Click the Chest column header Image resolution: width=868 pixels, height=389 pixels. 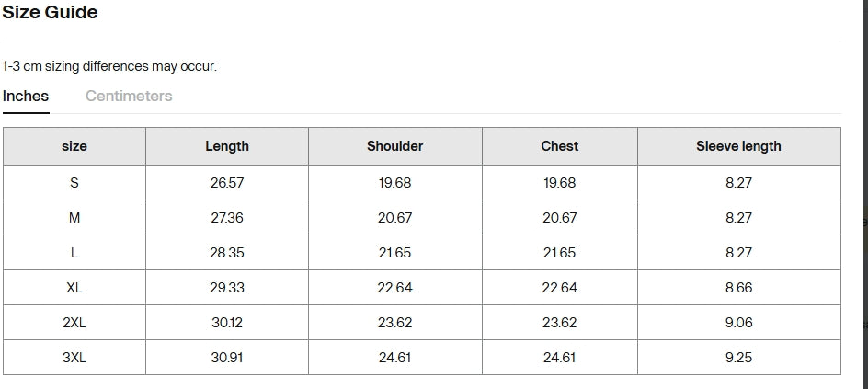tap(559, 146)
